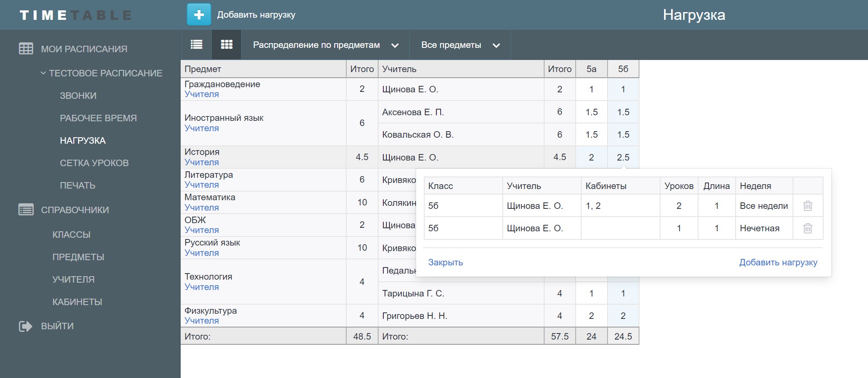Click teacher total 57.5 cell
The height and width of the screenshot is (378, 868).
pyautogui.click(x=560, y=336)
